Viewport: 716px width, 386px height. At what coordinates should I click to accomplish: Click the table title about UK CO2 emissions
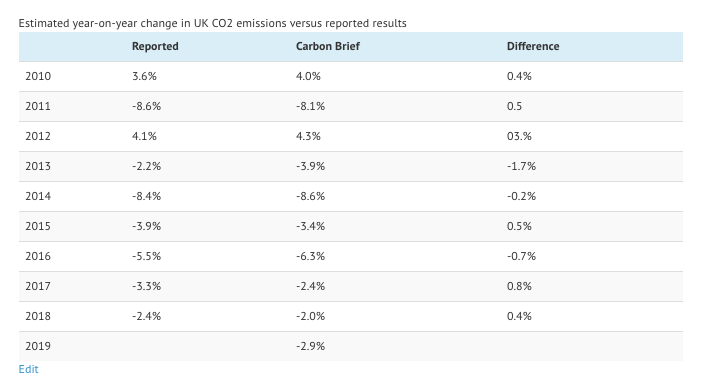click(212, 23)
